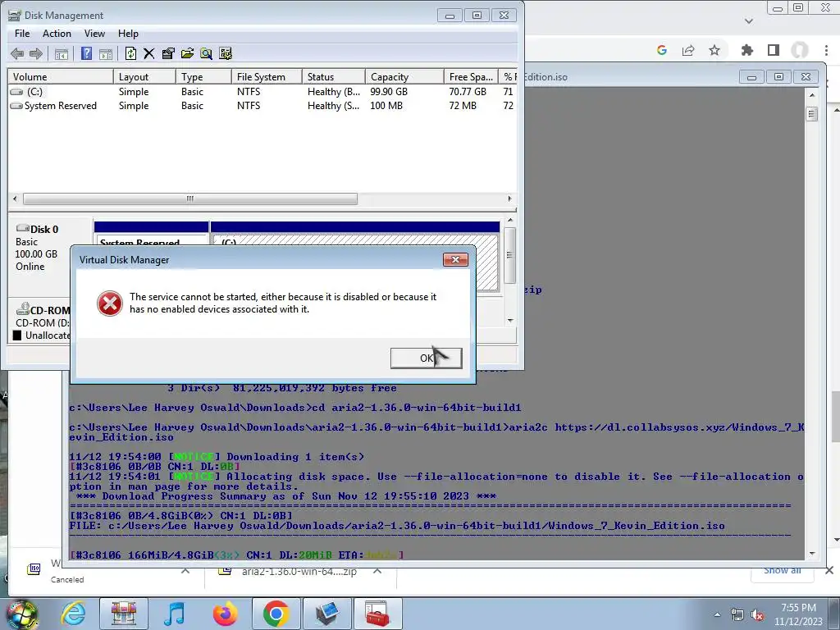Open the clock showing 7:55 PM
The image size is (840, 630).
[x=798, y=614]
